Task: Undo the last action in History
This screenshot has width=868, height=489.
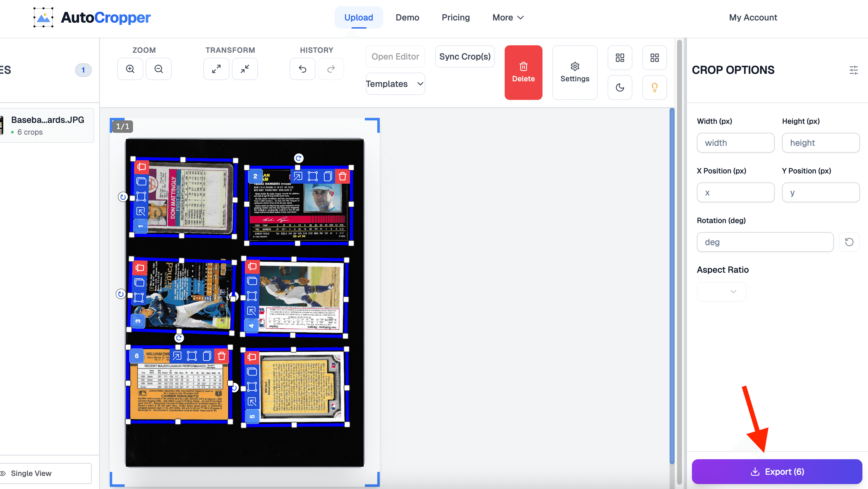Action: tap(303, 69)
